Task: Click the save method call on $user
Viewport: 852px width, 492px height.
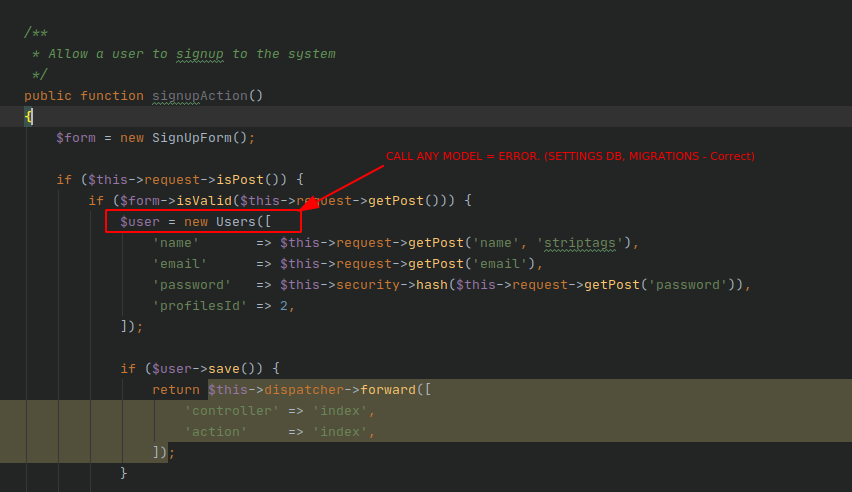Action: pyautogui.click(x=223, y=369)
